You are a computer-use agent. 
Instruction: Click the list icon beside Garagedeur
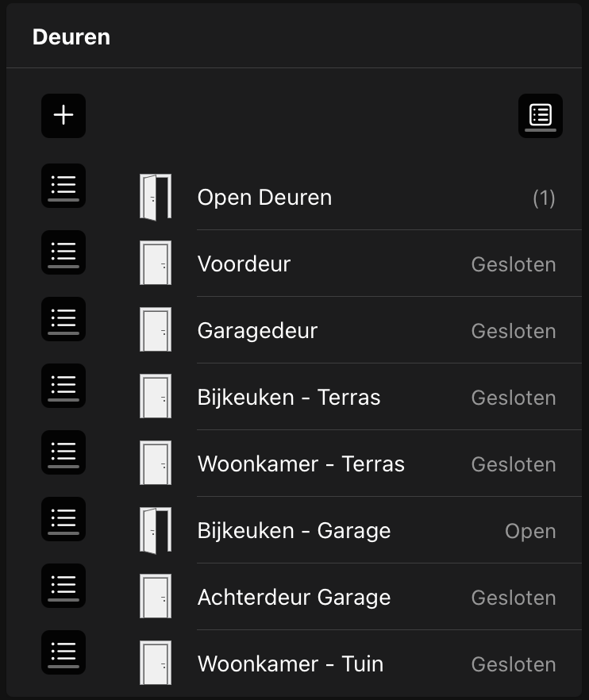click(x=64, y=319)
